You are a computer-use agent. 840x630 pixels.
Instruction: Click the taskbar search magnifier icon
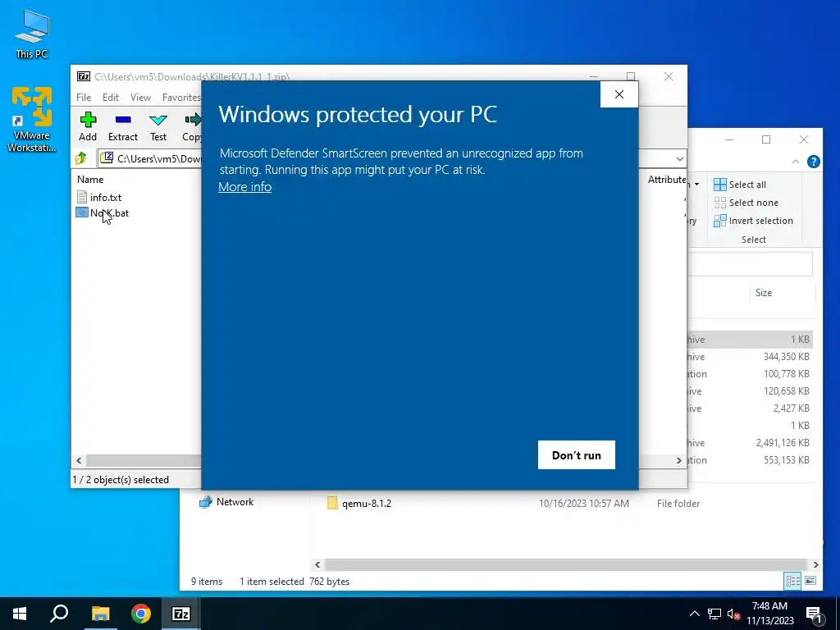click(59, 614)
